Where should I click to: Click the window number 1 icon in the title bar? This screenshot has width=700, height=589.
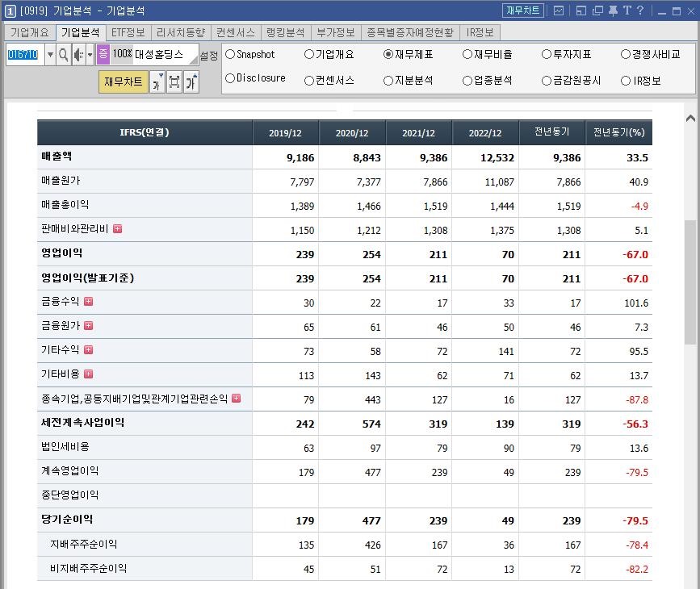[10, 11]
